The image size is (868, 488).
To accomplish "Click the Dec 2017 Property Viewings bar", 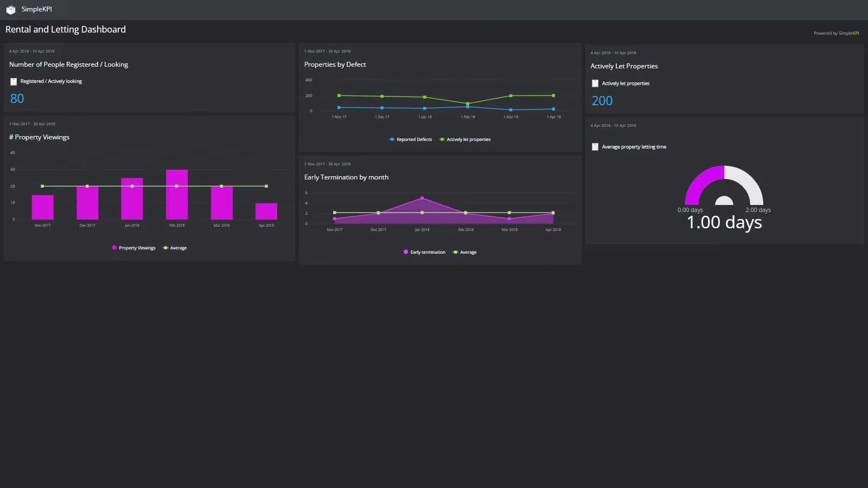I will click(x=87, y=203).
